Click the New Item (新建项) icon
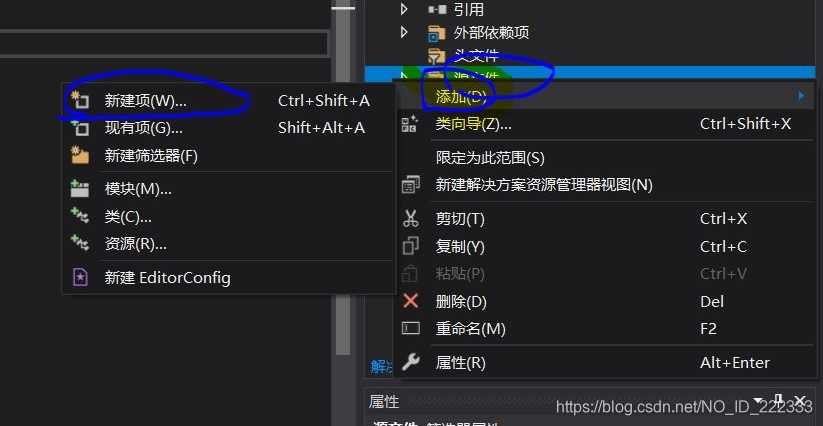823x426 pixels. point(80,100)
